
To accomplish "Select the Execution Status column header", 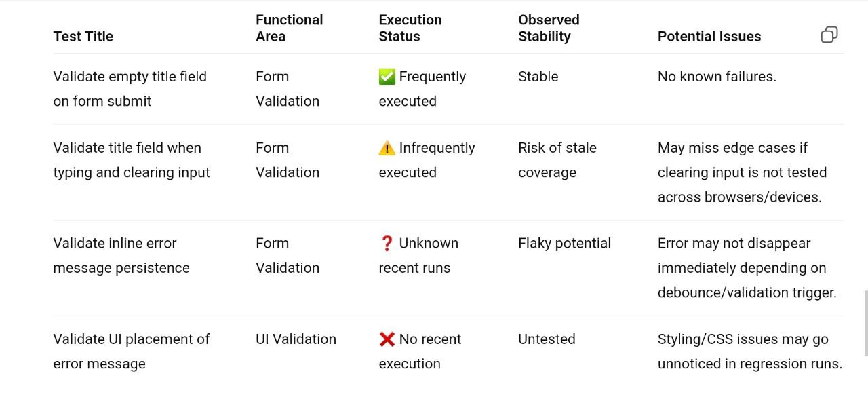I will (410, 28).
